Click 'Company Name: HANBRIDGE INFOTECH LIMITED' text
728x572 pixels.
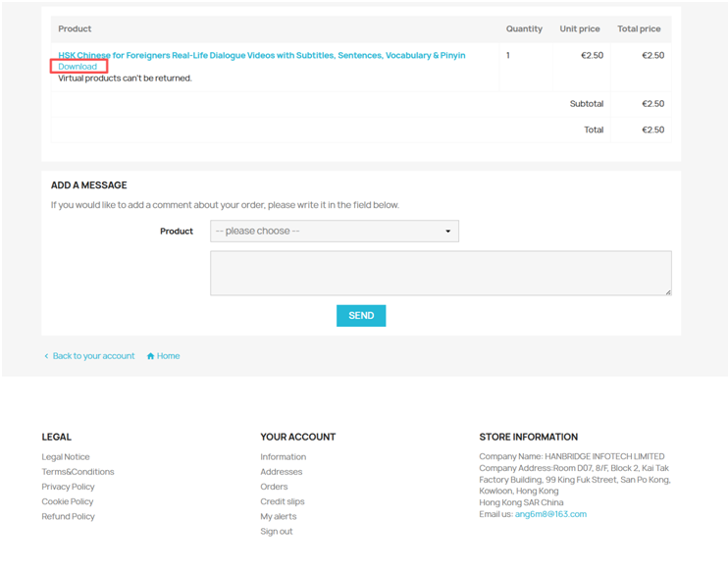coord(572,456)
